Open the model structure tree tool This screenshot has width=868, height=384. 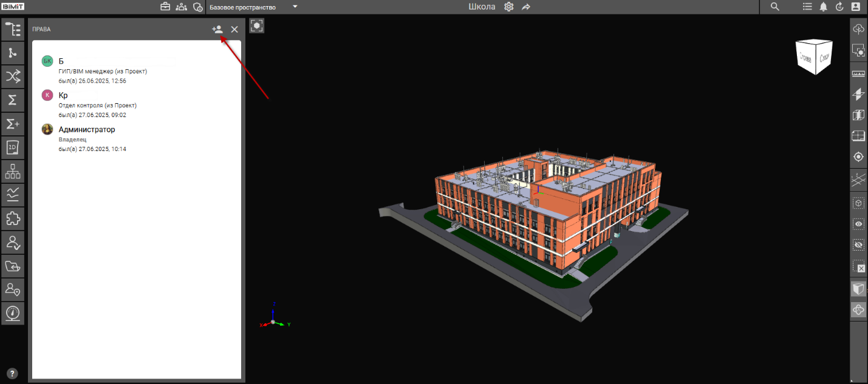(13, 30)
